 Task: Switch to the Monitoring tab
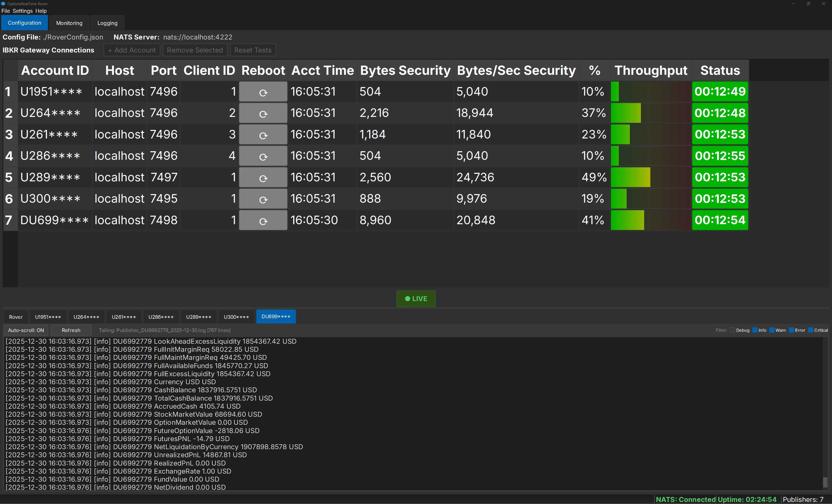(69, 23)
